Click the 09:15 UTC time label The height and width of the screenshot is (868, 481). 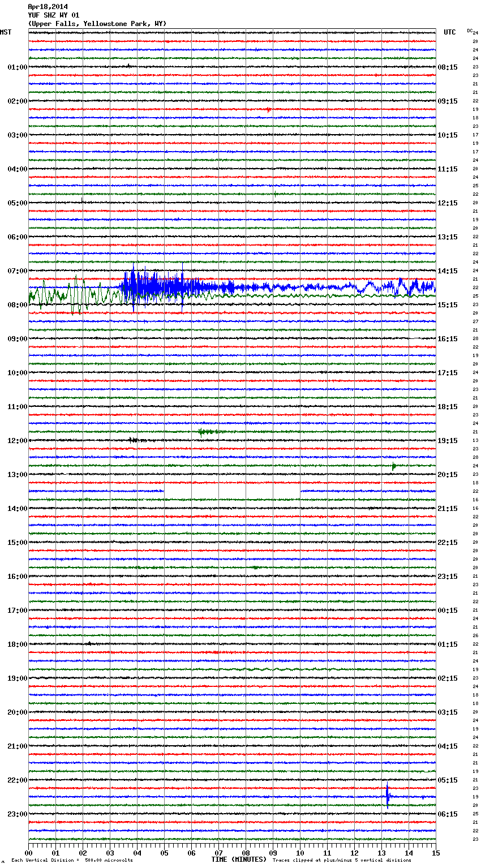tap(448, 101)
